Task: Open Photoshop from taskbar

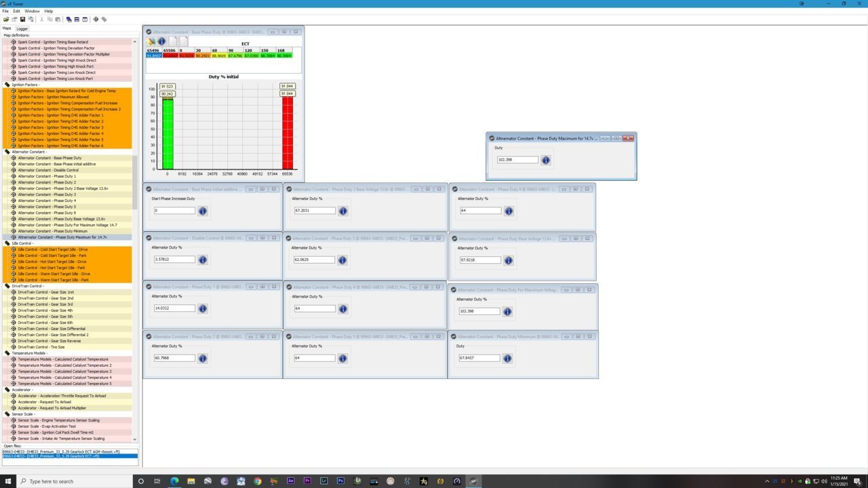Action: pyautogui.click(x=340, y=481)
